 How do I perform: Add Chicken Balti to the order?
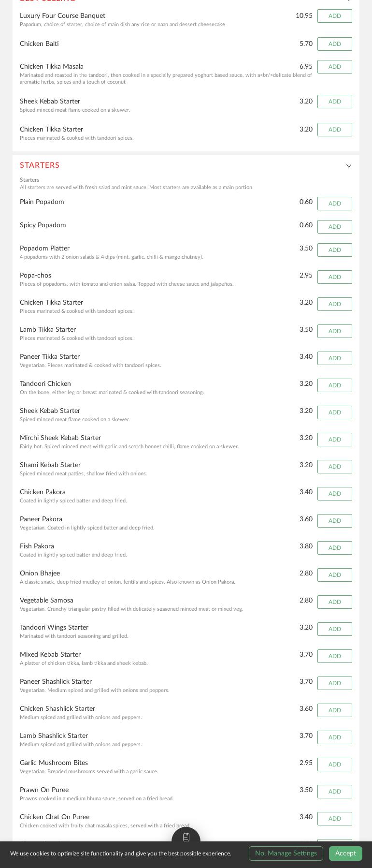(x=334, y=44)
